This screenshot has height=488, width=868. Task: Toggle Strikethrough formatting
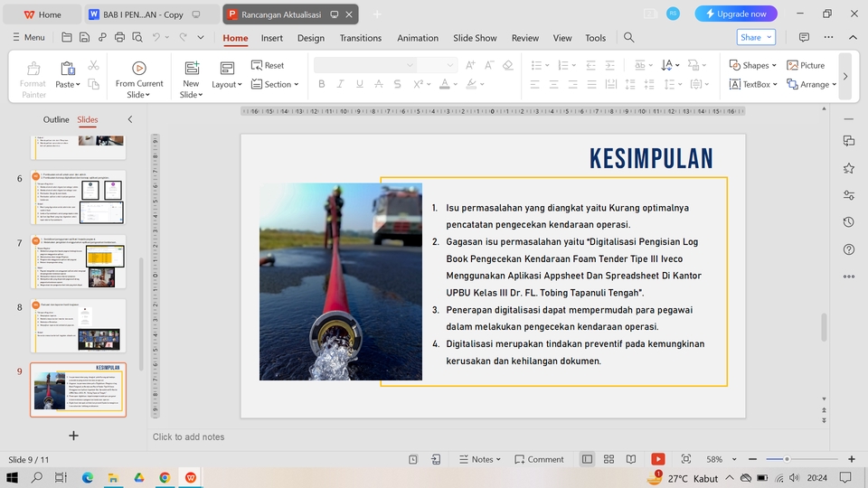pos(379,84)
